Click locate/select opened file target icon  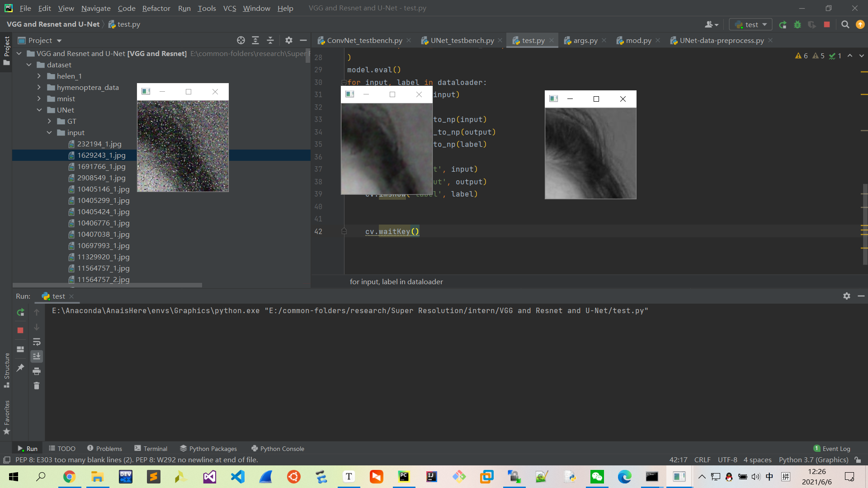coord(241,41)
